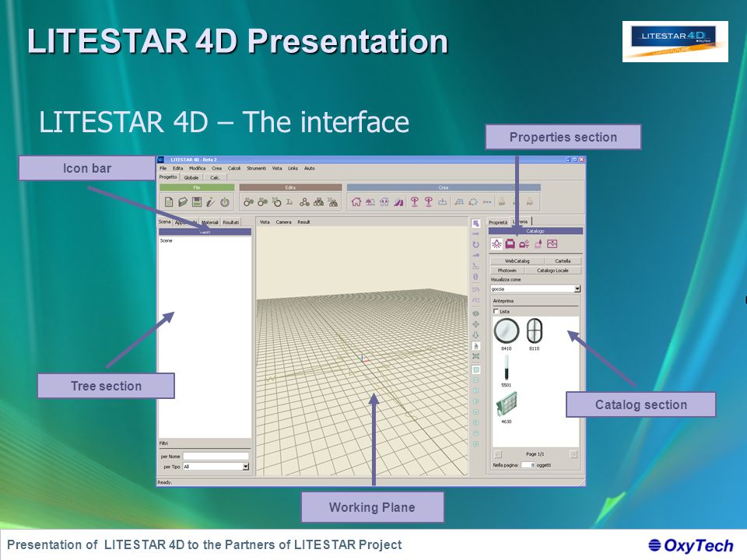Click the circular arrow icon in the Edita toolbar
This screenshot has height=560, width=747.
click(277, 202)
